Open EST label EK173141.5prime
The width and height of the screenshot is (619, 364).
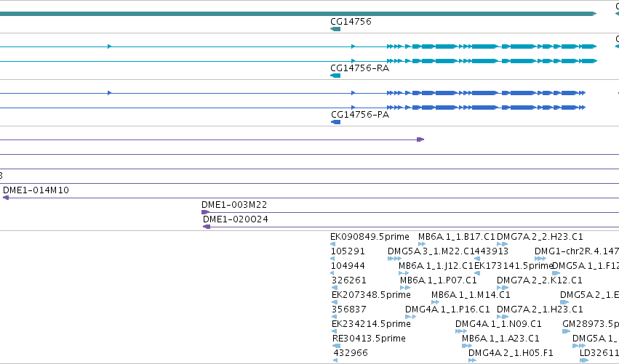point(513,266)
